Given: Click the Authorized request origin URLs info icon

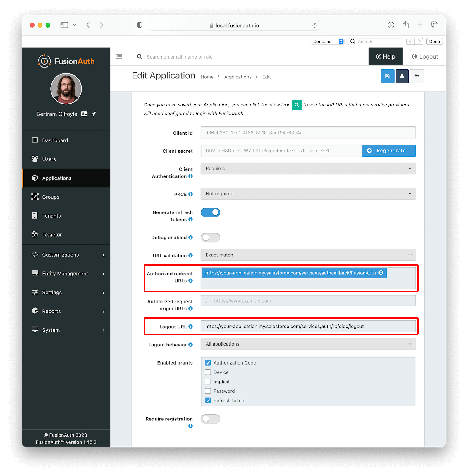Looking at the screenshot, I should 190,308.
